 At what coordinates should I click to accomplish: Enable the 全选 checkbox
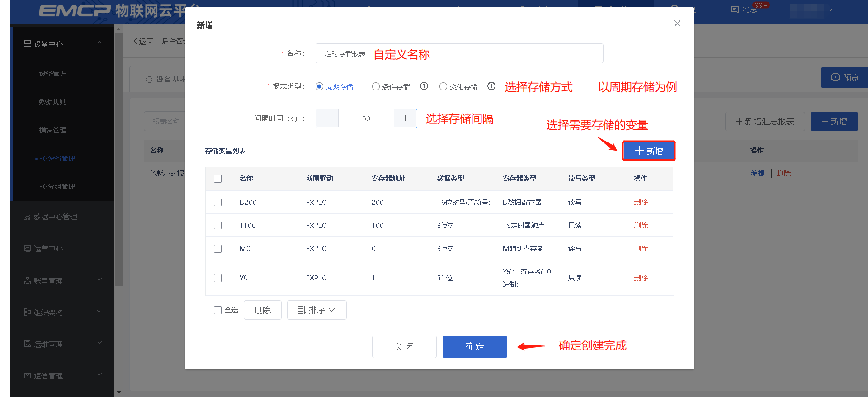pos(217,310)
